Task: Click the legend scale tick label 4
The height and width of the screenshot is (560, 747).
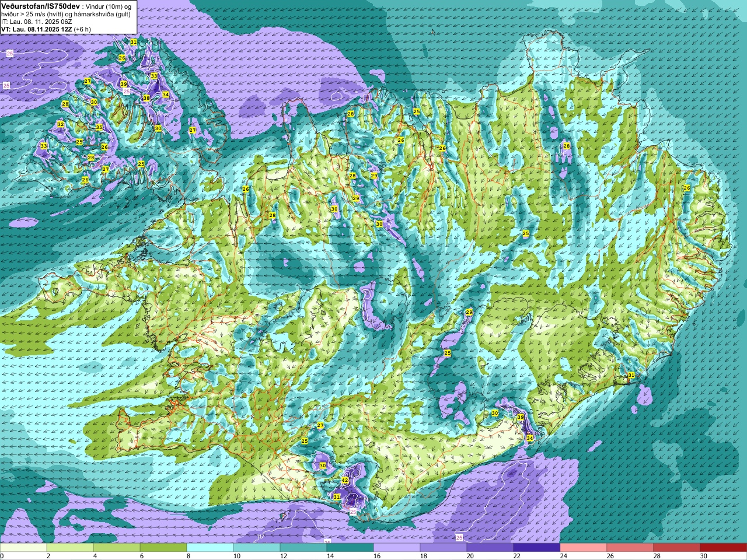Action: [x=95, y=556]
